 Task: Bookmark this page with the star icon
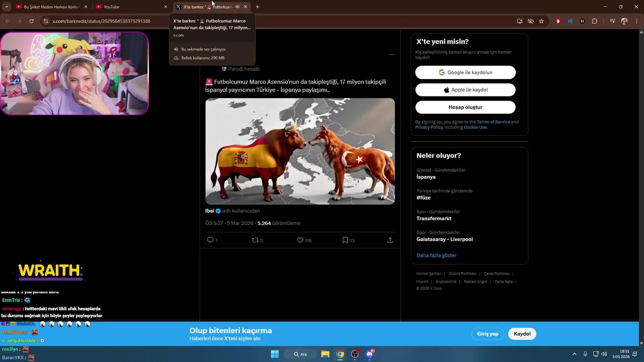pyautogui.click(x=541, y=21)
